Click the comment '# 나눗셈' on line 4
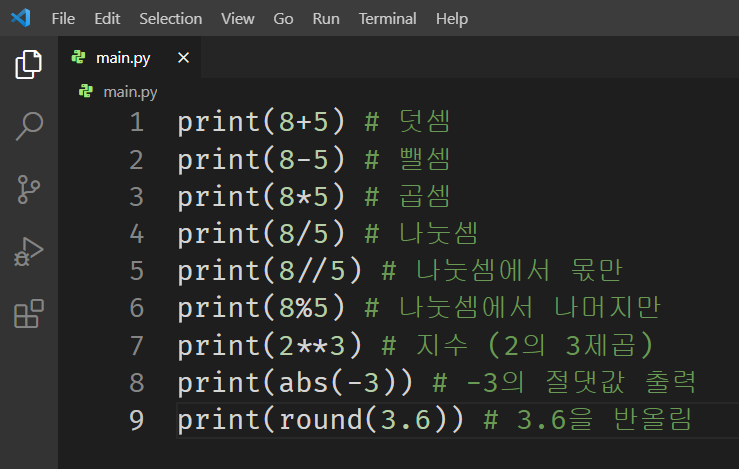 tap(421, 234)
